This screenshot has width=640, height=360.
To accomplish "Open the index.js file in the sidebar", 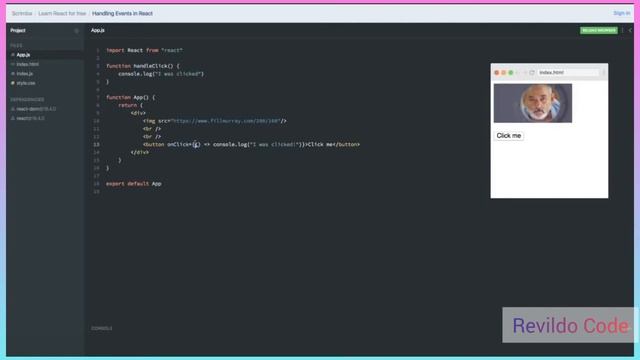I will click(x=24, y=73).
